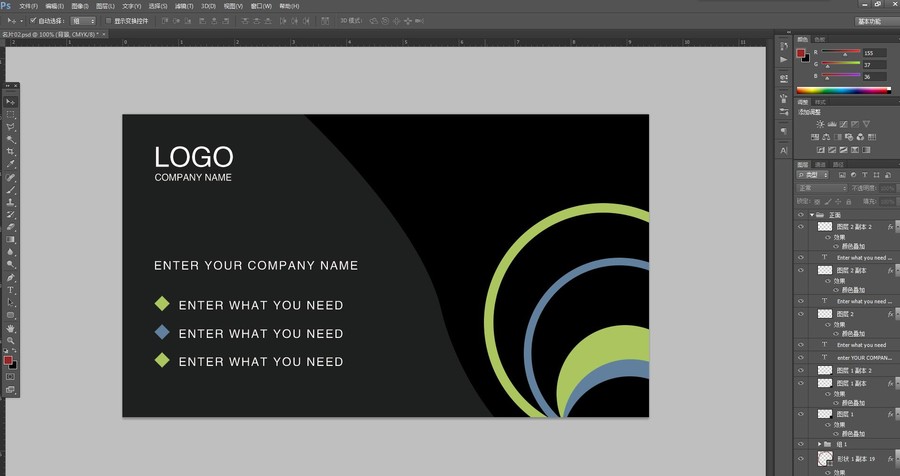
Task: Select the Eraser tool
Action: [10, 227]
